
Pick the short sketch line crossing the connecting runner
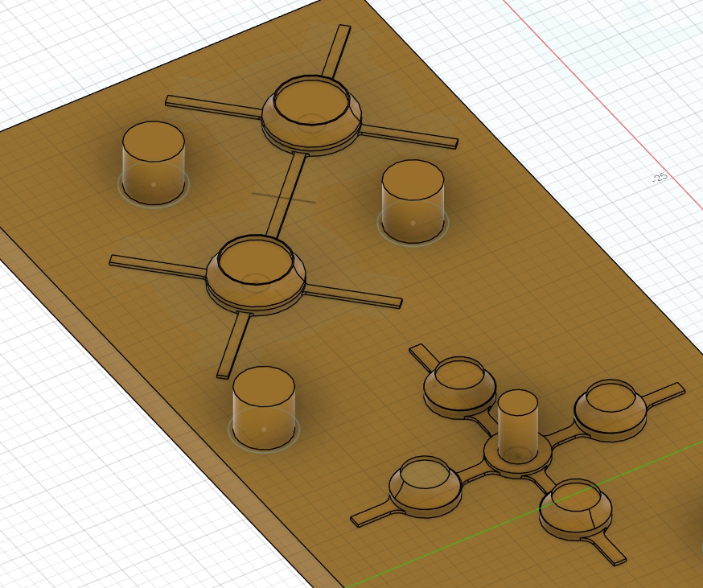tap(283, 198)
